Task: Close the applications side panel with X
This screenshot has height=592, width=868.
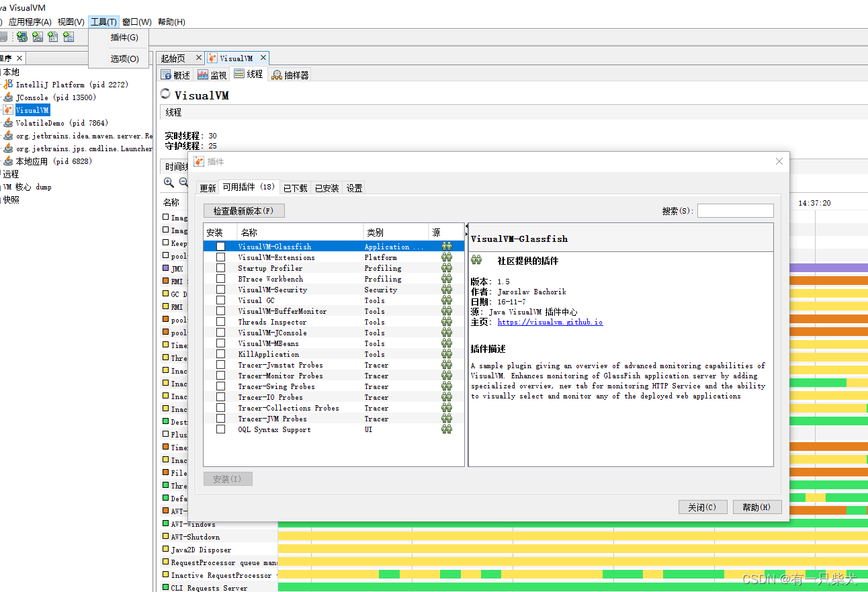Action: (19, 58)
